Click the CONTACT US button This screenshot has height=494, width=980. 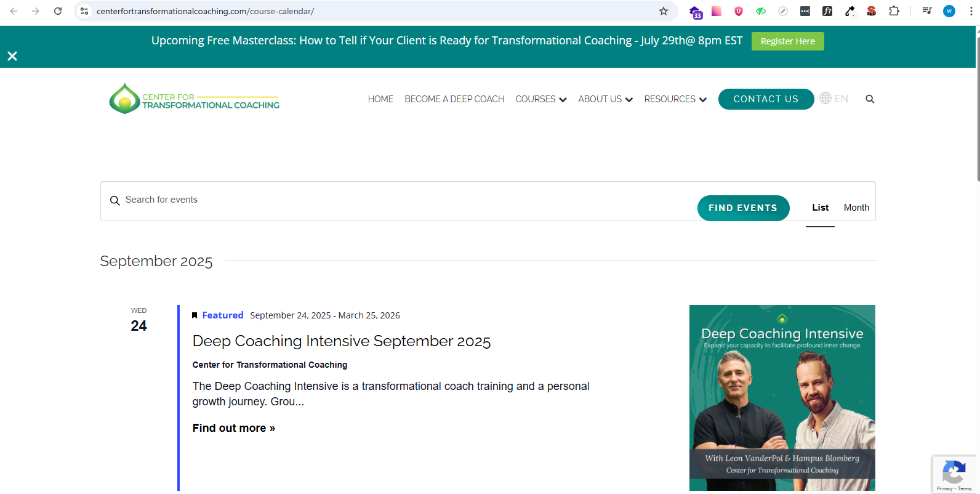click(766, 99)
